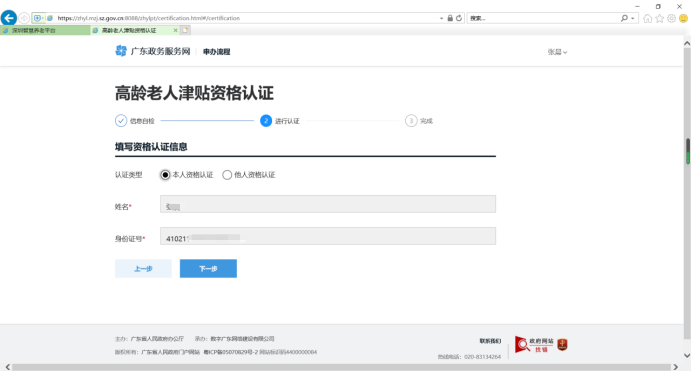This screenshot has width=692, height=371.
Task: Click the 姓名 input field
Action: [328, 204]
